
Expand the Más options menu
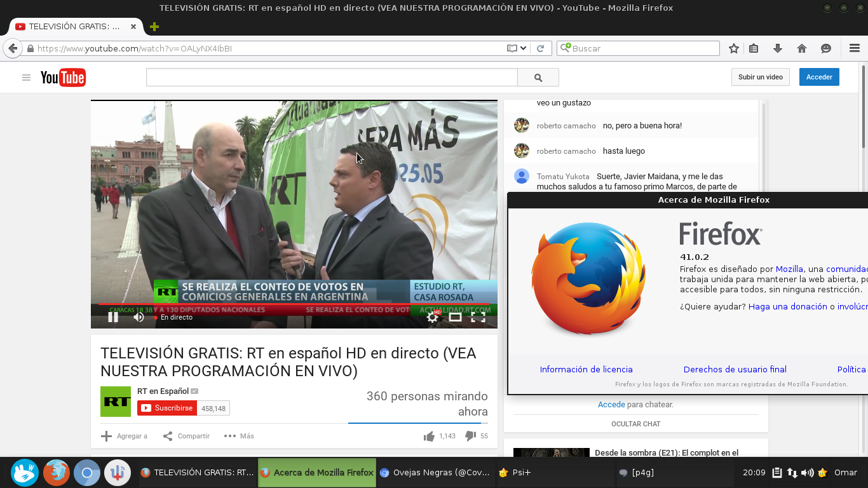pos(239,436)
